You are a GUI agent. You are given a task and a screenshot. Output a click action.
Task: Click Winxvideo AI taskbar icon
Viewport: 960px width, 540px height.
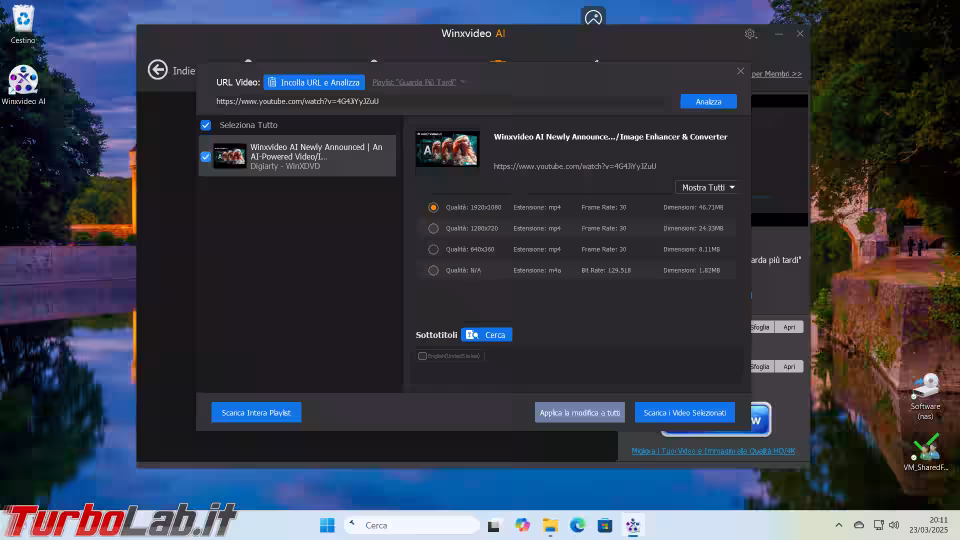point(632,525)
